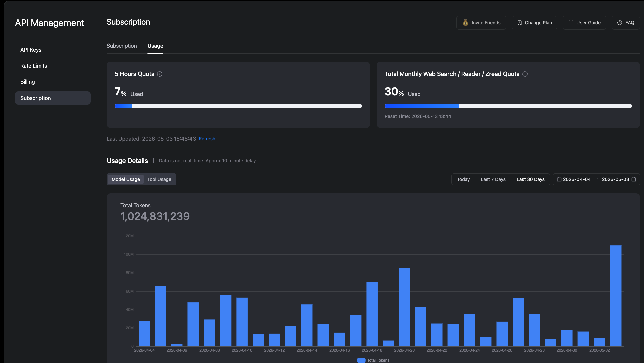This screenshot has width=644, height=363.
Task: Switch to the Tool Usage segment
Action: point(159,179)
